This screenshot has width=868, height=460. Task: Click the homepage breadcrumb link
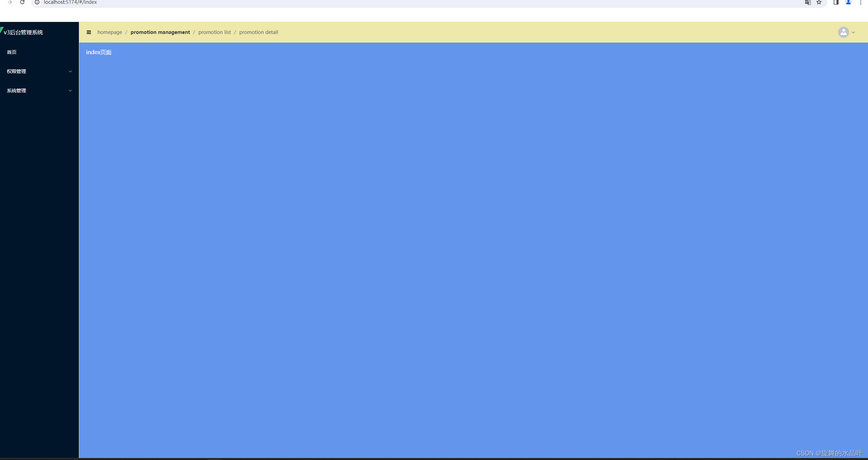110,32
